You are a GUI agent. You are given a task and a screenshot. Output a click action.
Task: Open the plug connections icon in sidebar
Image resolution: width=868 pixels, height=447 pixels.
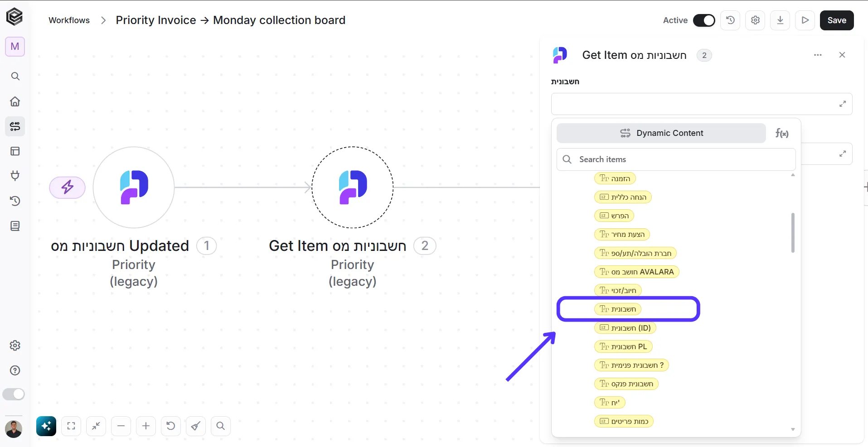pos(15,176)
